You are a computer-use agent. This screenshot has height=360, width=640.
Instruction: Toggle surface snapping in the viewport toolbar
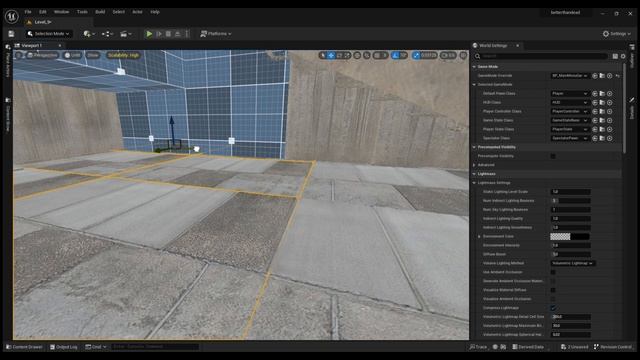(x=367, y=55)
